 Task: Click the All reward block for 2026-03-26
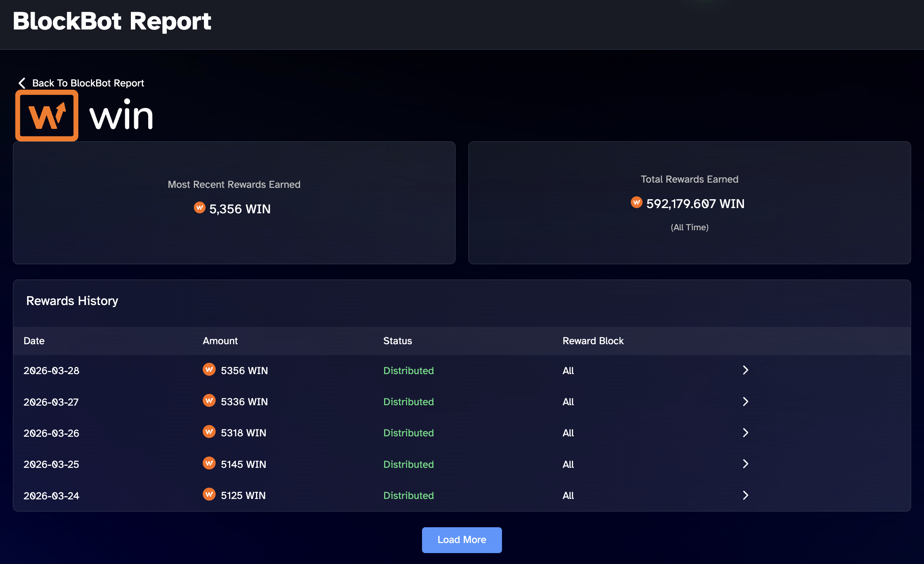click(568, 433)
